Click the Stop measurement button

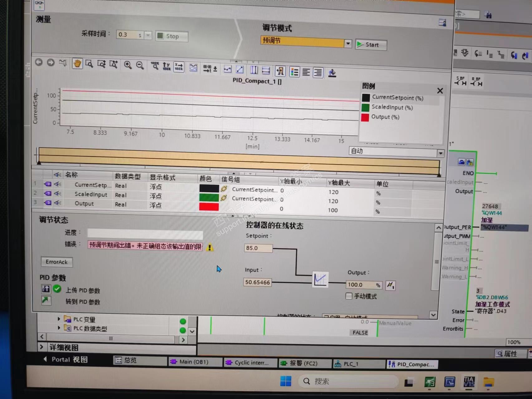click(x=172, y=36)
